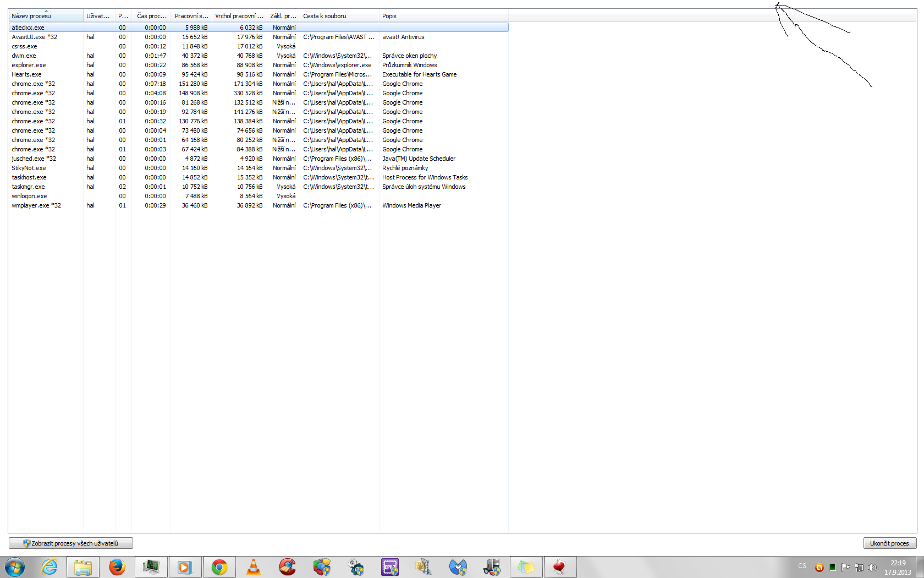Screen dimensions: 924x578
Task: Select the AvastUI.exe *32 process
Action: [258, 37]
